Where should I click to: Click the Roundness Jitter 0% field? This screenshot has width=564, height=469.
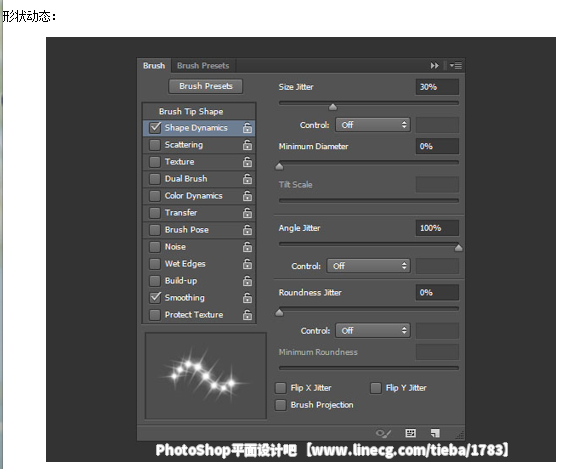(437, 292)
